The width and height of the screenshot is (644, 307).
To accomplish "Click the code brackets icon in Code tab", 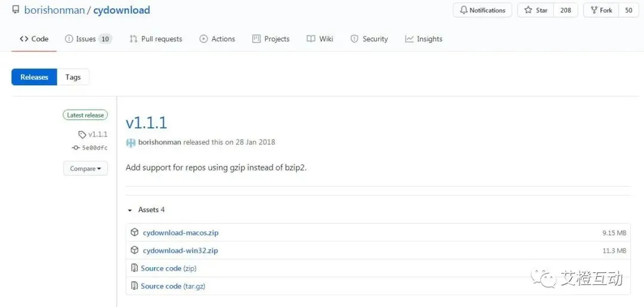I will [x=24, y=39].
